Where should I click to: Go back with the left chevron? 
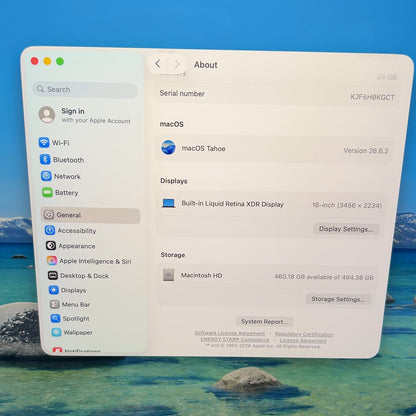point(157,63)
